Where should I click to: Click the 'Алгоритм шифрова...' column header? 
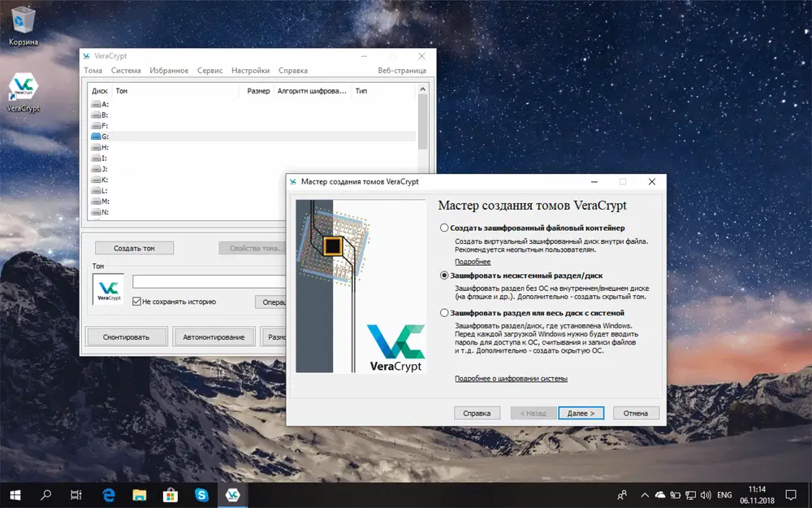coord(312,91)
